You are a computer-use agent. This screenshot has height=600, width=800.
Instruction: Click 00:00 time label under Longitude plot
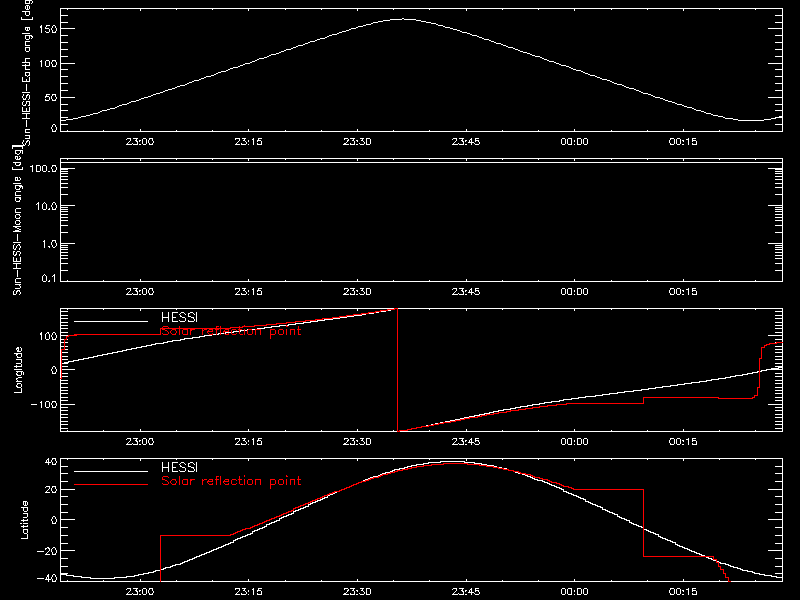tap(574, 441)
